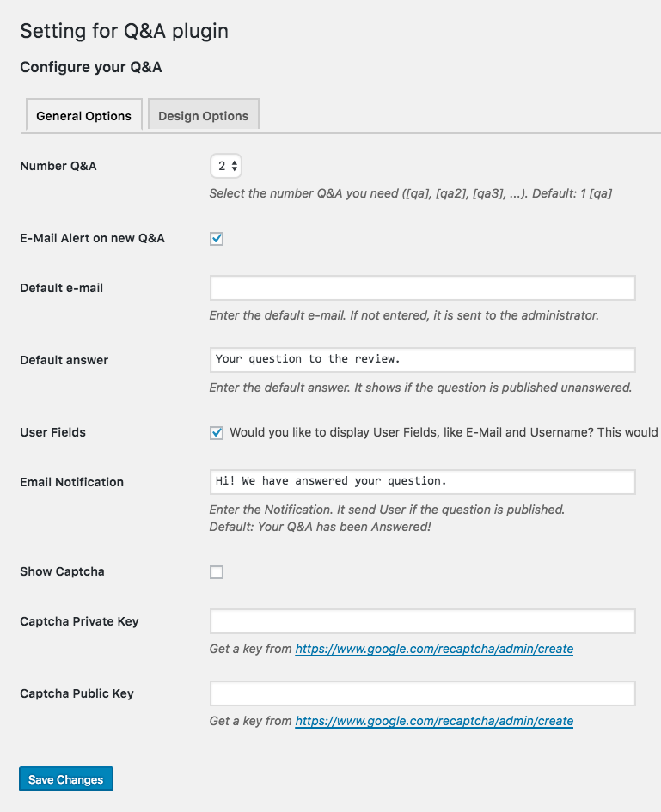Click the Show Captcha label

(62, 571)
